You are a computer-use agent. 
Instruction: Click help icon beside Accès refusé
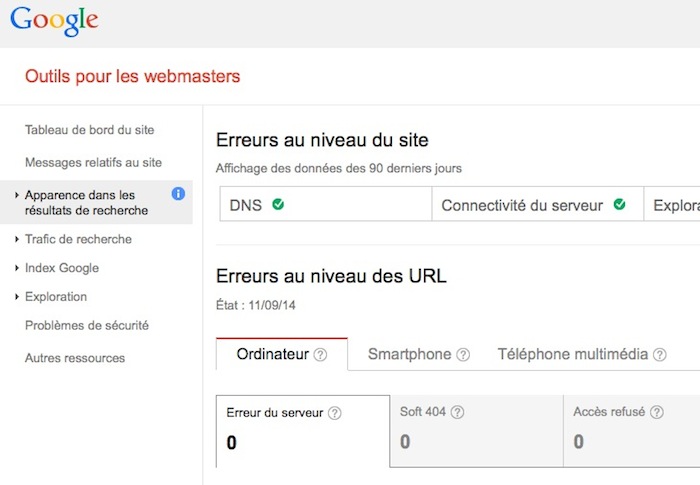click(657, 412)
